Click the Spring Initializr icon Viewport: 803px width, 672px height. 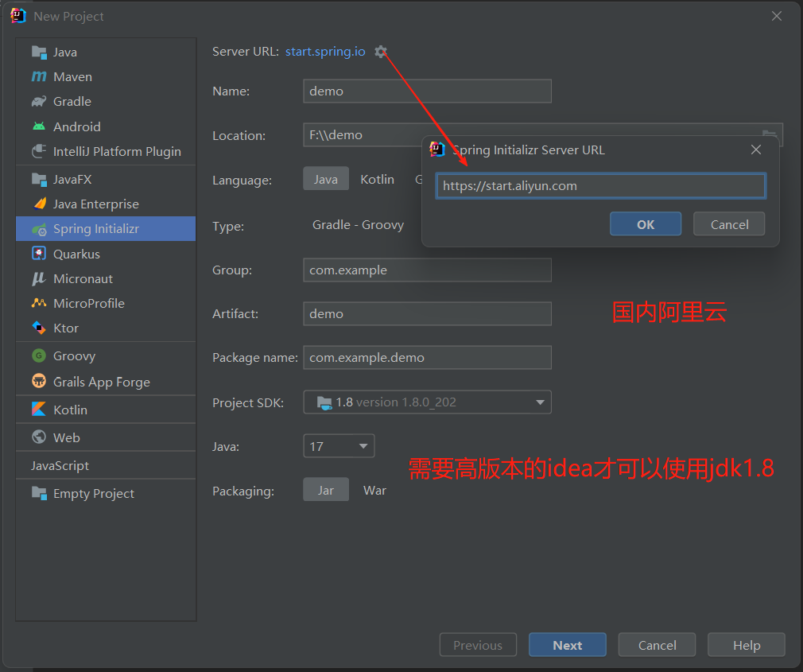(39, 229)
